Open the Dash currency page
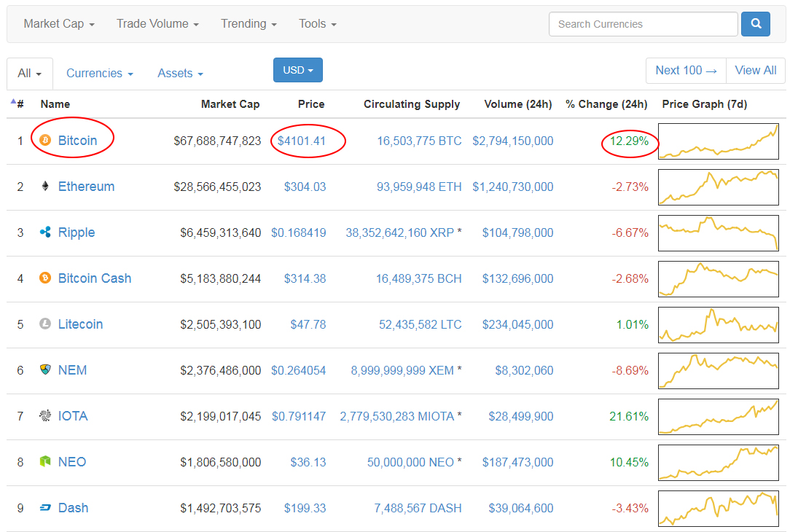790x532 pixels. 73,508
